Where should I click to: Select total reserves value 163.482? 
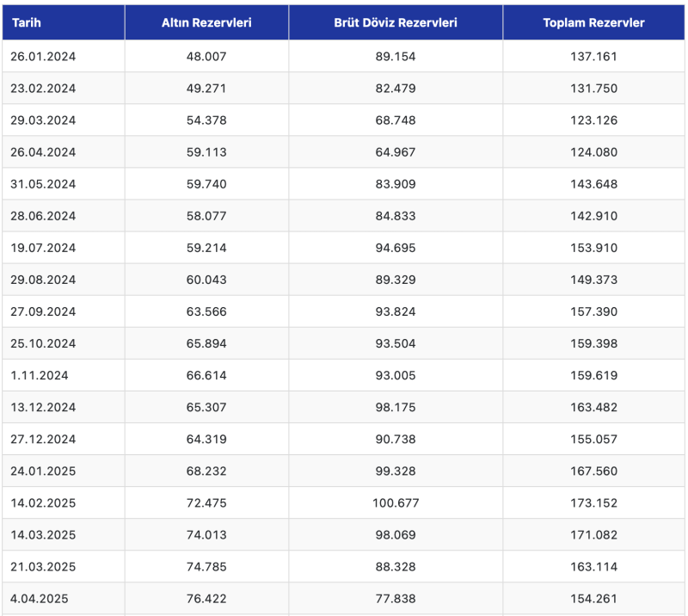[x=593, y=408]
